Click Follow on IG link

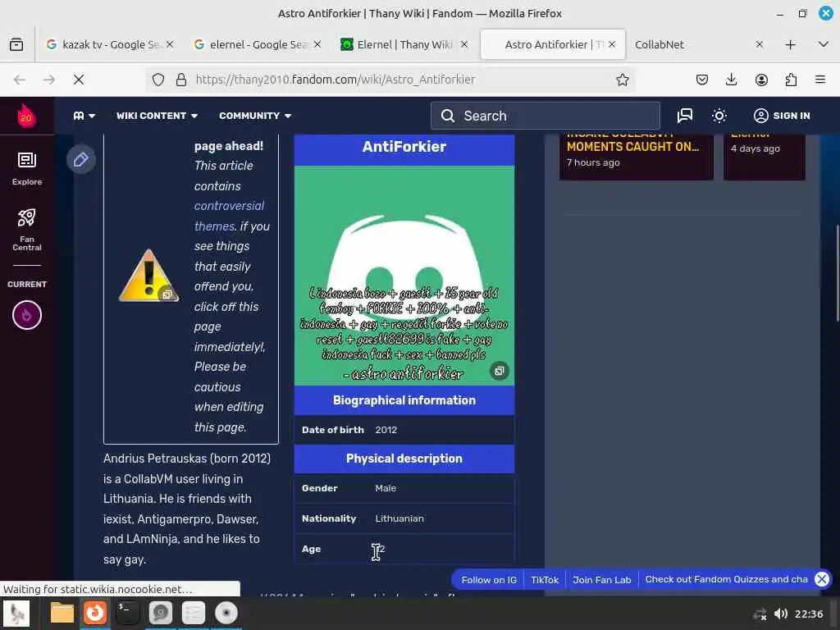pos(489,580)
